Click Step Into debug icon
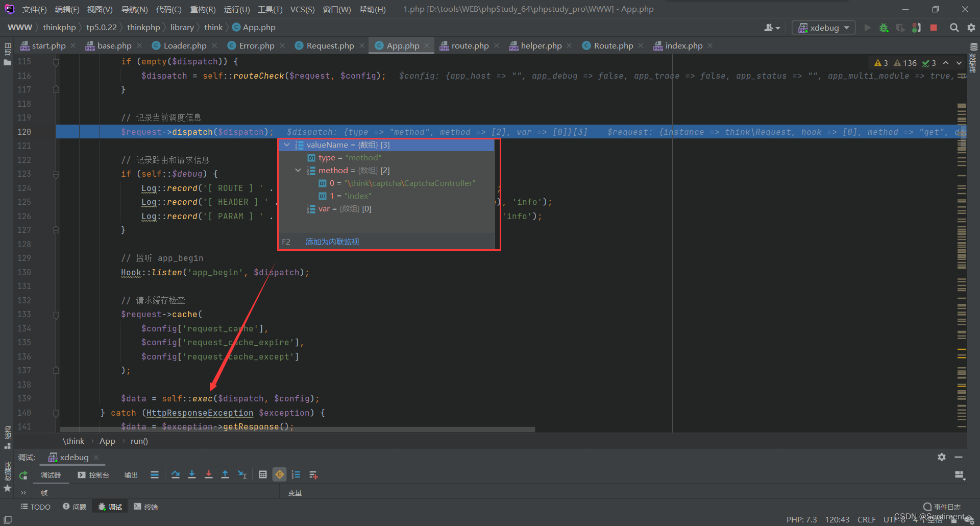The image size is (980, 526). (192, 475)
